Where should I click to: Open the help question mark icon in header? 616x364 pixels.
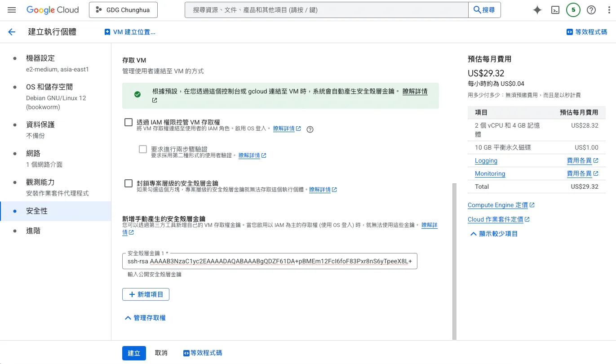pos(591,10)
